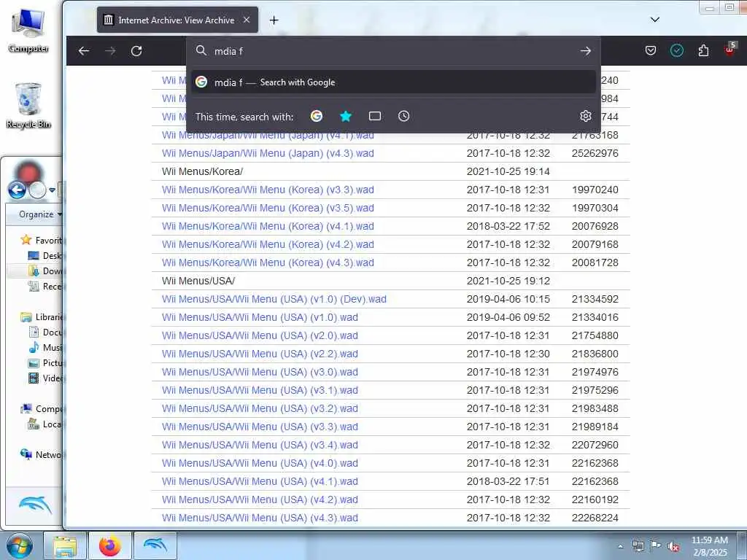Image resolution: width=747 pixels, height=560 pixels.
Task: Select Favorites in Explorer navigation pane
Action: [42, 240]
